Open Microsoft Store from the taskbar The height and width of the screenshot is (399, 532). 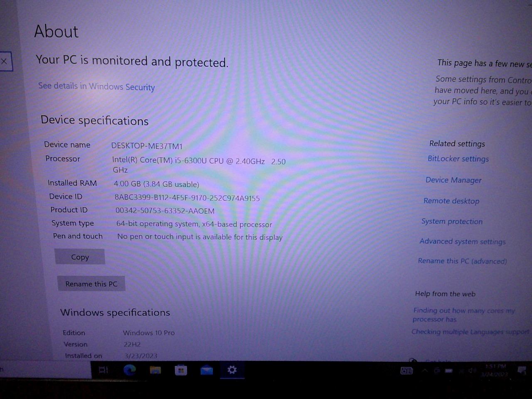(181, 370)
